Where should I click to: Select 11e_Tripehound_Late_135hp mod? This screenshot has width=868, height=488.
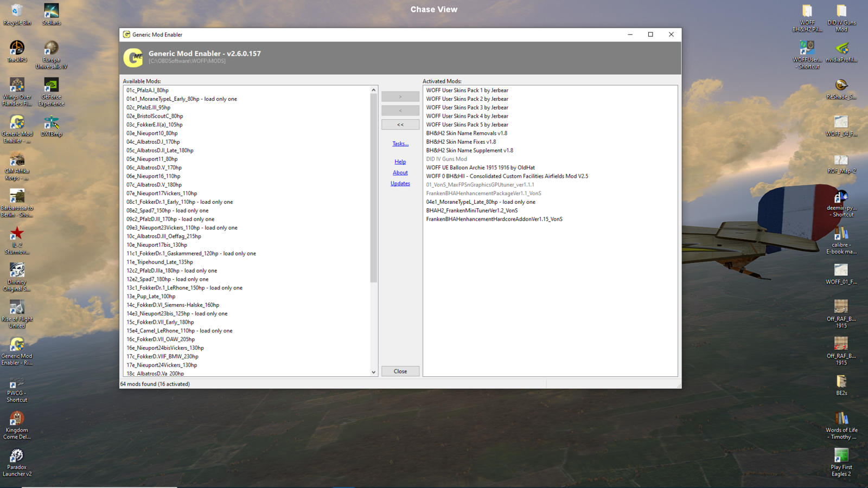[x=159, y=262]
